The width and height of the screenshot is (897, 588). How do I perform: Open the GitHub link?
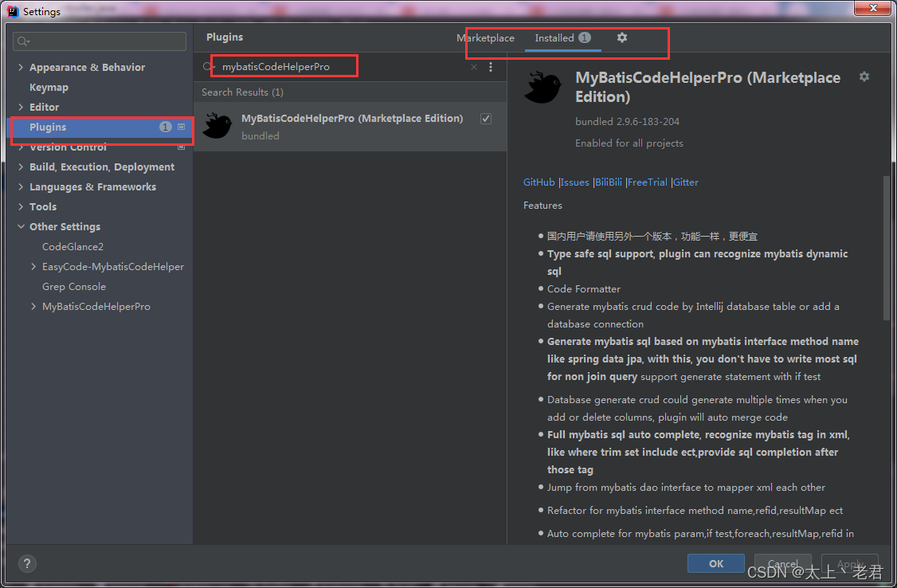click(x=539, y=182)
